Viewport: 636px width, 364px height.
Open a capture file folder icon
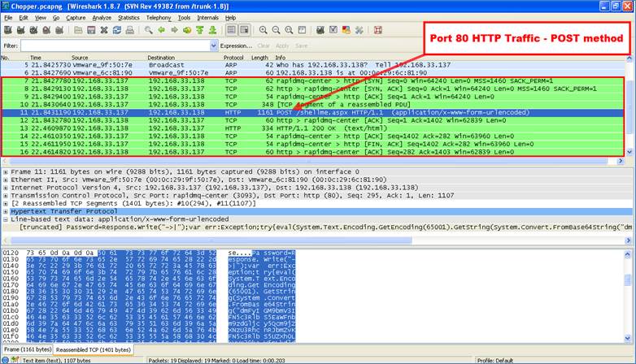pos(78,30)
